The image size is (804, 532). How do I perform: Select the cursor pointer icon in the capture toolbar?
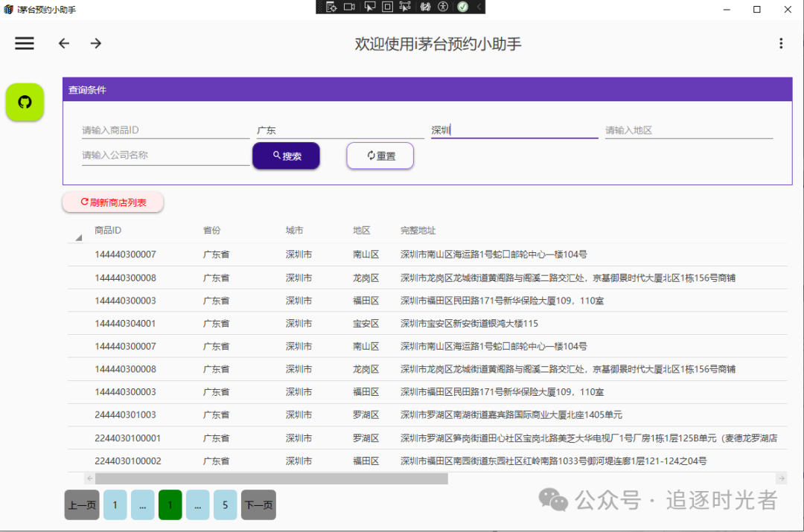click(371, 7)
